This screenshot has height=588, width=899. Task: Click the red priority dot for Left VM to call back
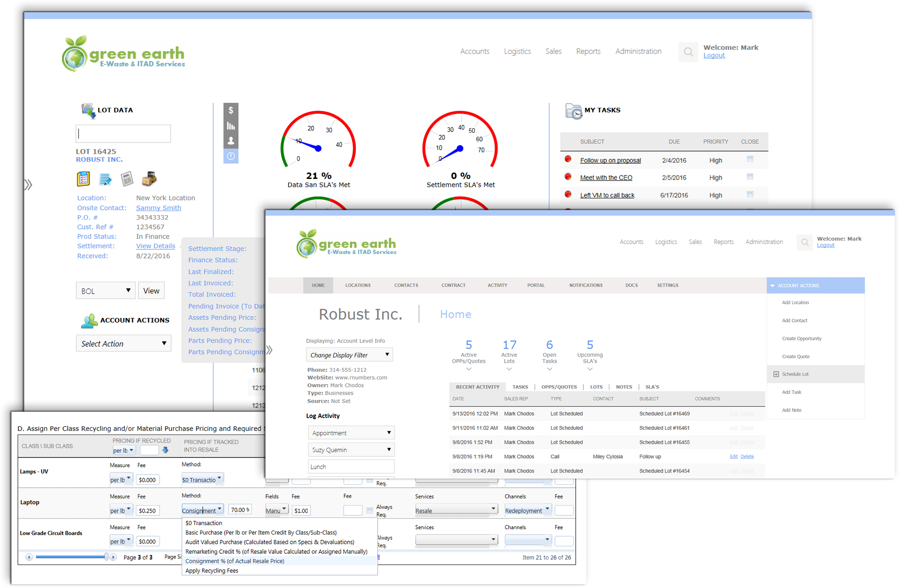pos(568,194)
